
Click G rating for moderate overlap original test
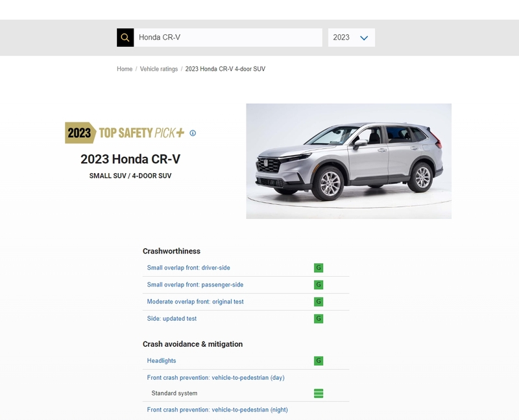pyautogui.click(x=318, y=301)
